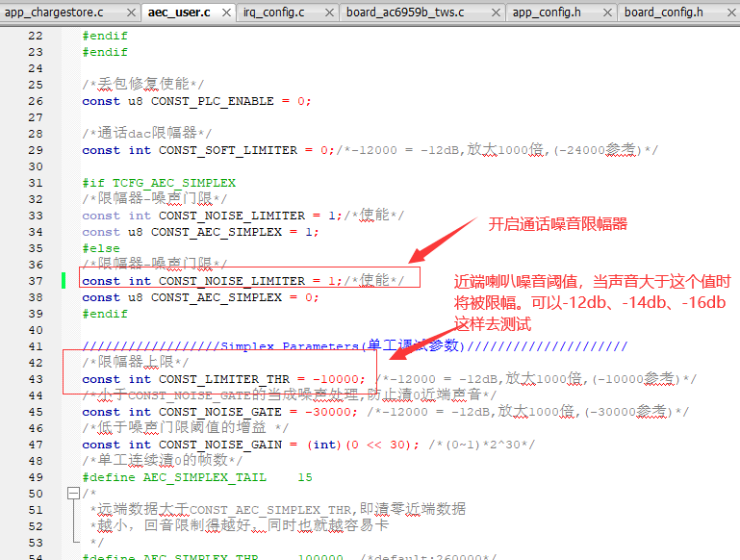Close the board_ac6959b_tws.c tab
The image size is (740, 560).
(x=496, y=13)
